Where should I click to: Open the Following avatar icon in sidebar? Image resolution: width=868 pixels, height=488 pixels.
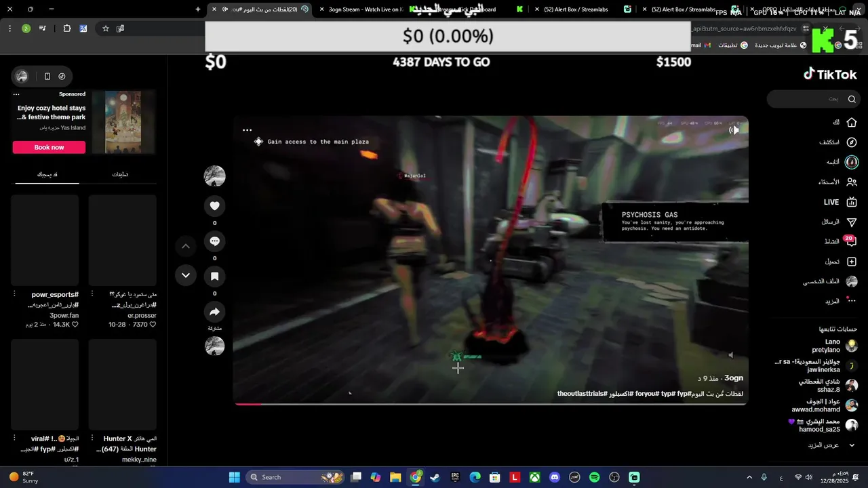[x=852, y=162]
